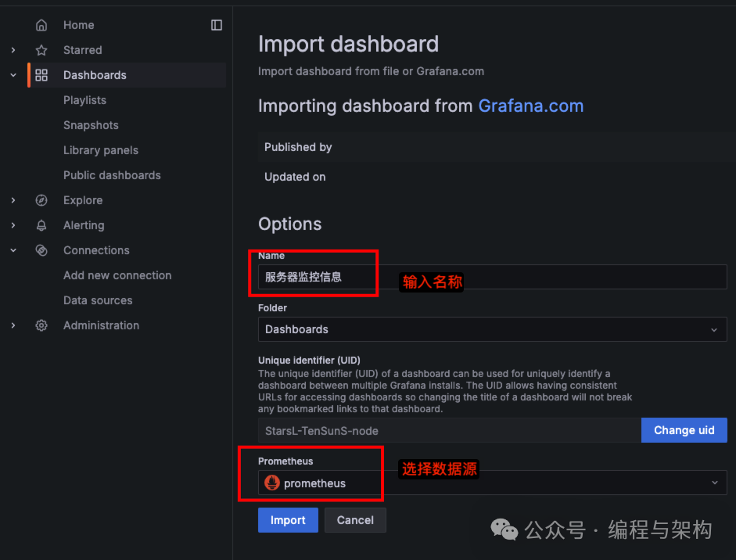
Task: Open Administration in the sidebar
Action: click(x=102, y=325)
